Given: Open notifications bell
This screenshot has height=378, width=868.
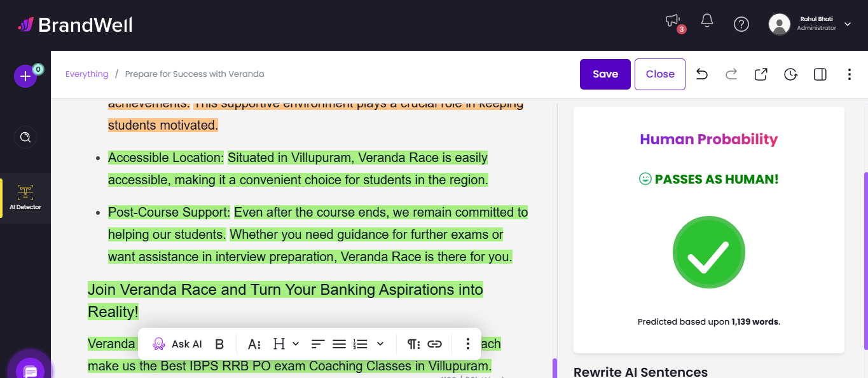Looking at the screenshot, I should click(707, 21).
